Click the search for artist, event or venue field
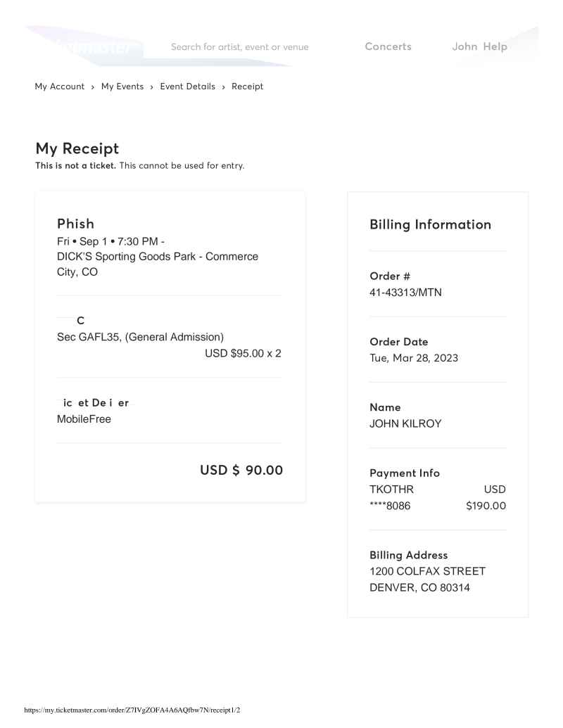The image size is (563, 728). [239, 47]
